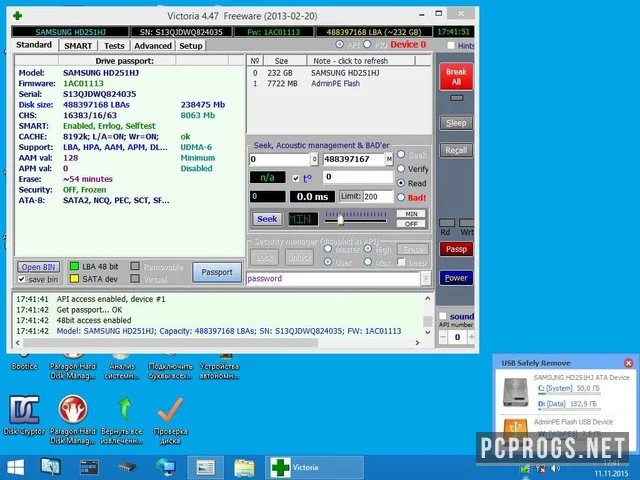Click the log scroll down arrow
The height and width of the screenshot is (480, 640).
coord(427,332)
